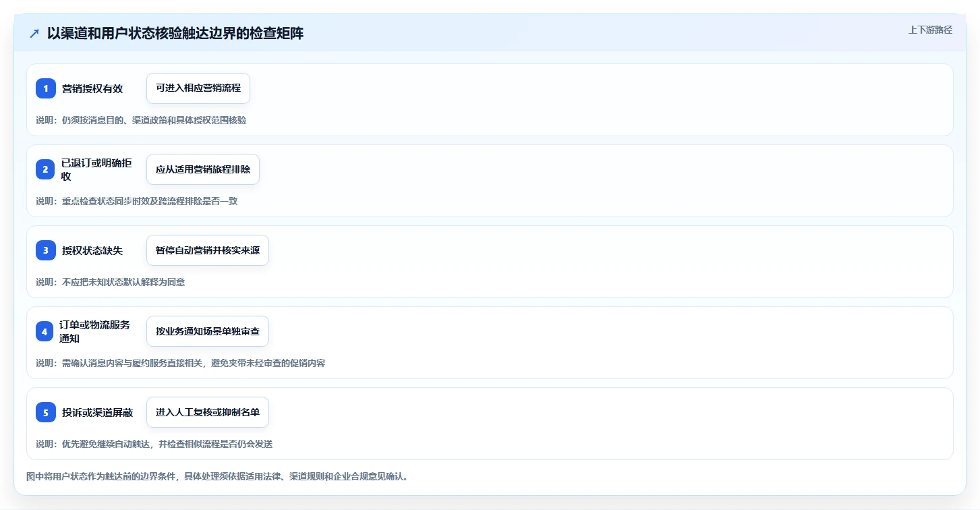The height and width of the screenshot is (510, 980).
Task: Select the number 1 badge
Action: (x=46, y=88)
